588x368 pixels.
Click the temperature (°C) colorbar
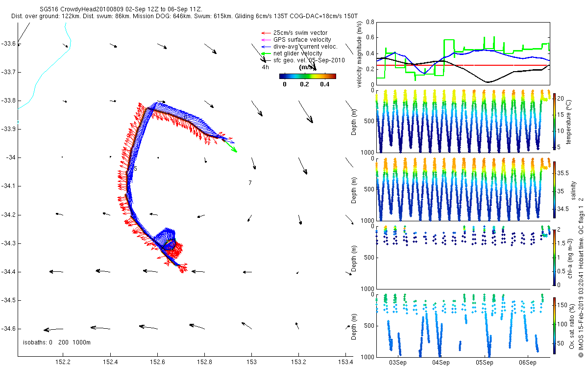point(554,121)
